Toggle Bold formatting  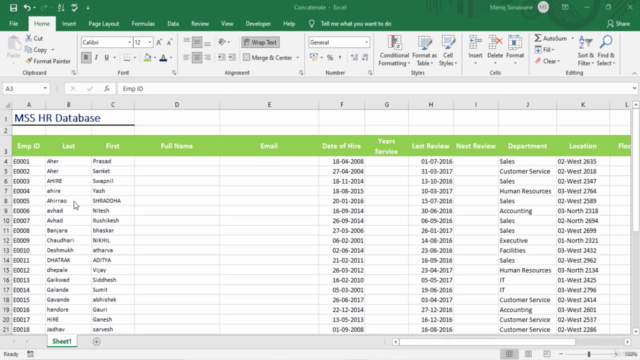86,58
